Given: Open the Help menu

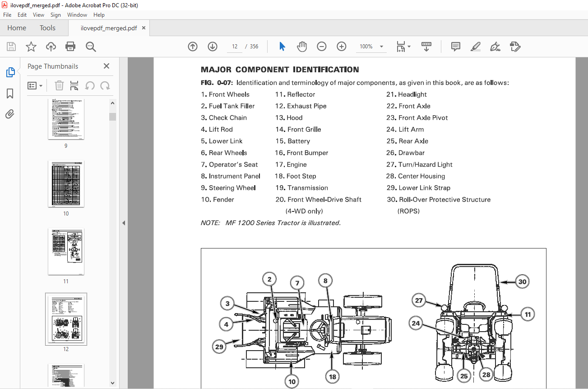Looking at the screenshot, I should click(x=99, y=15).
